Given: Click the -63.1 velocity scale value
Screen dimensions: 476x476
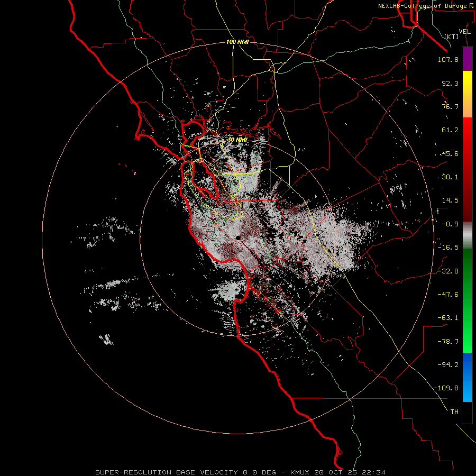Looking at the screenshot, I should [448, 318].
